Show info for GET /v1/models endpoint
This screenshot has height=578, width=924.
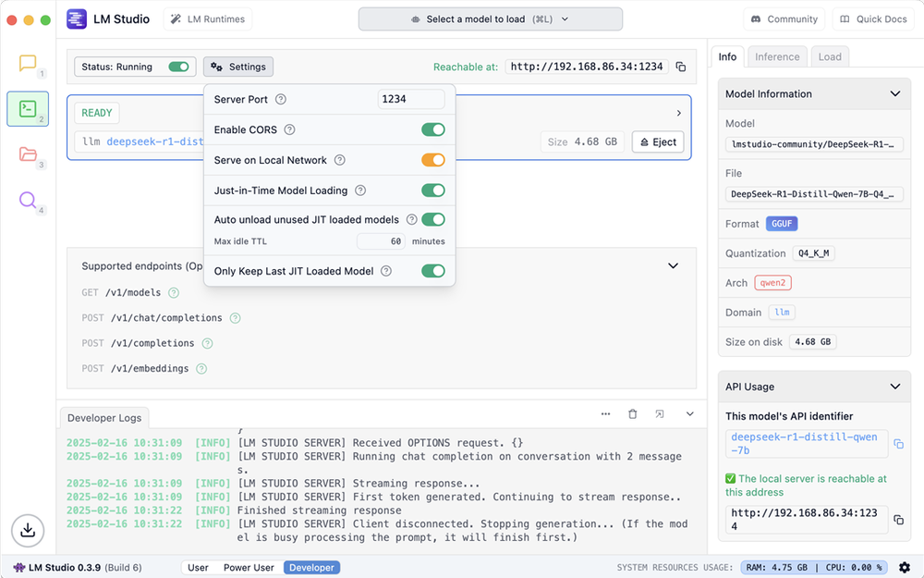(174, 292)
